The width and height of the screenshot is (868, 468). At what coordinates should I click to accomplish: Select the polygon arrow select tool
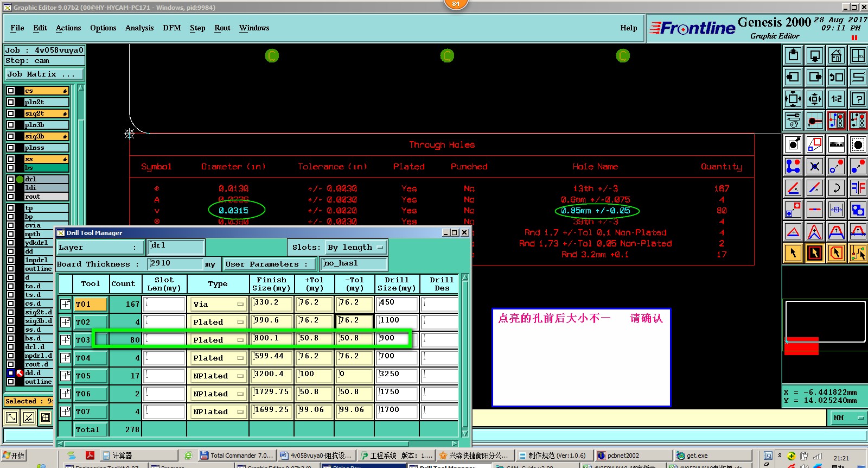tap(837, 253)
